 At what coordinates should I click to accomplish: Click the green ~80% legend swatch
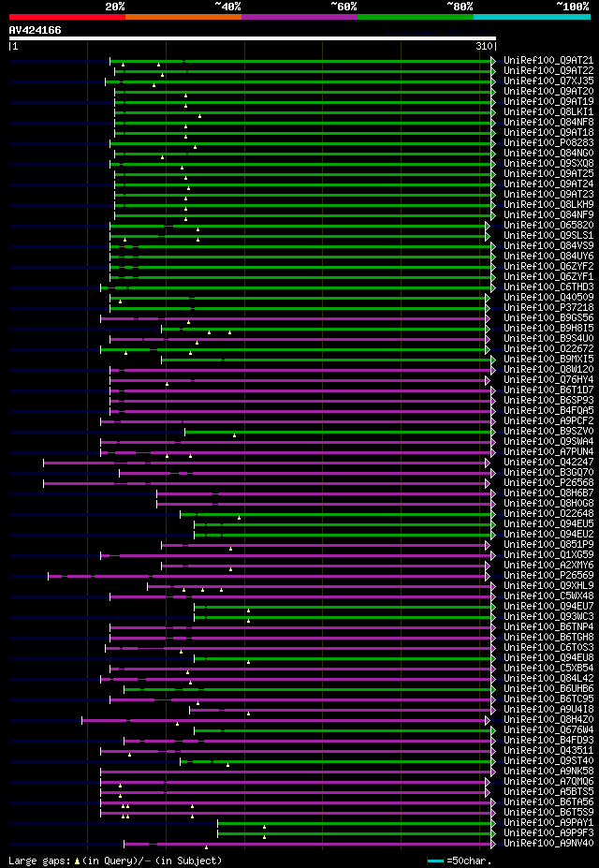[416, 17]
